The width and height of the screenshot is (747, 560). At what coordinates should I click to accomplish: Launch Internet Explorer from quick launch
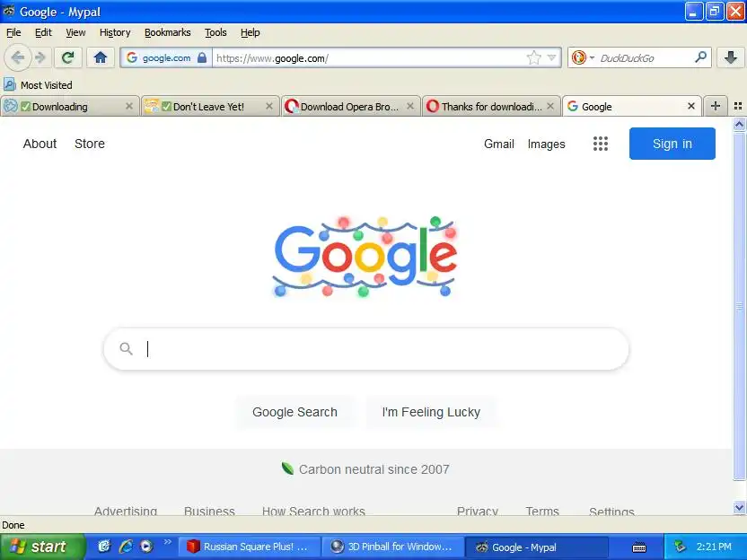(126, 547)
